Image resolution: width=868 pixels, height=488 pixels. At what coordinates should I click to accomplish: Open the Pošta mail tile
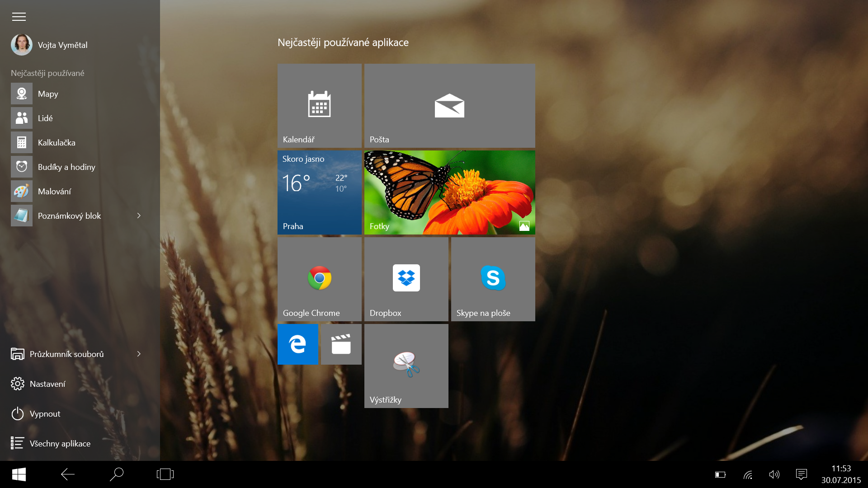449,105
